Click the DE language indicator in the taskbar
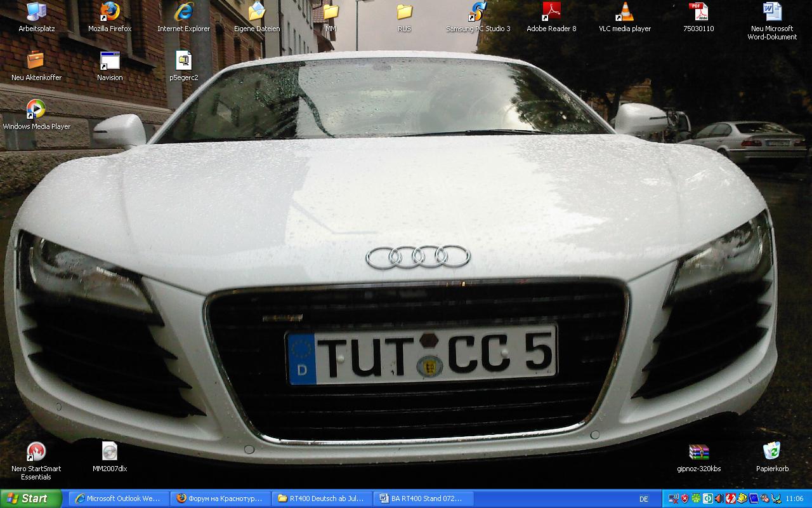This screenshot has width=812, height=508. [644, 499]
